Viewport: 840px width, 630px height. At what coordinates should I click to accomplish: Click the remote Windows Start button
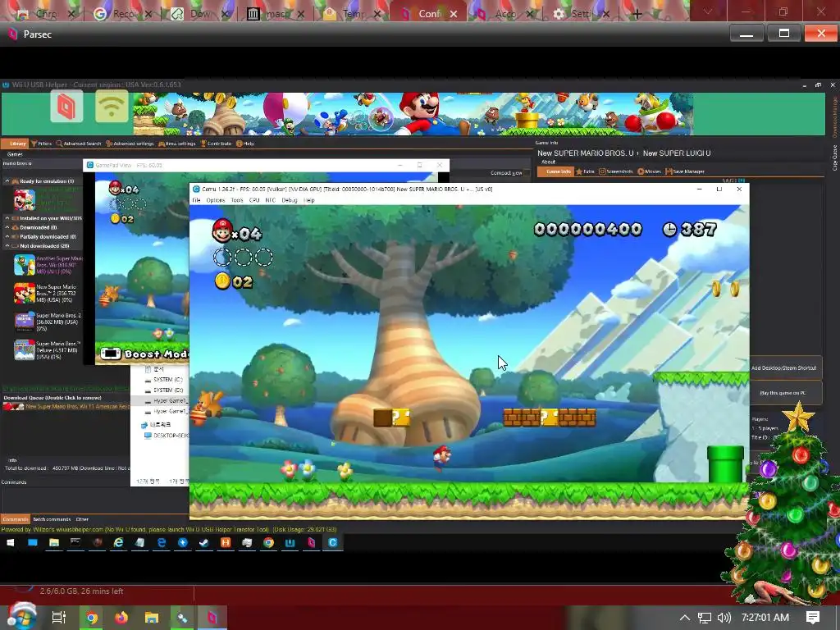coord(10,543)
